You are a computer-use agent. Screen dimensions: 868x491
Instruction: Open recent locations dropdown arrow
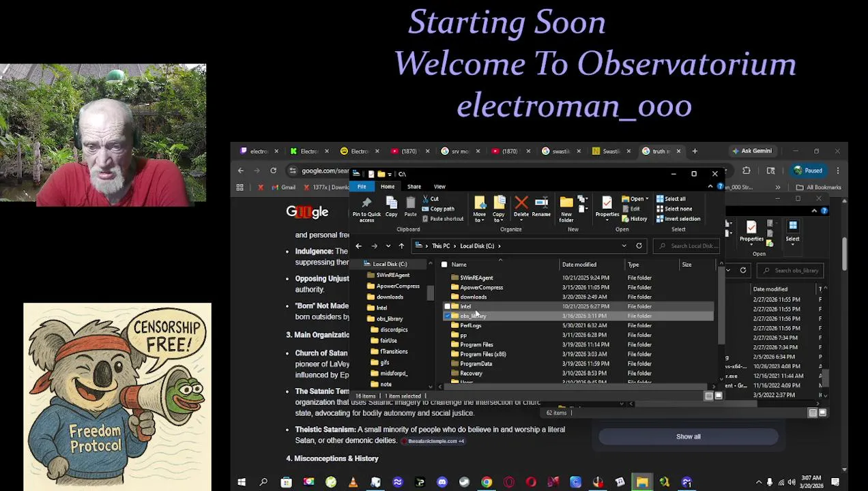tap(388, 246)
